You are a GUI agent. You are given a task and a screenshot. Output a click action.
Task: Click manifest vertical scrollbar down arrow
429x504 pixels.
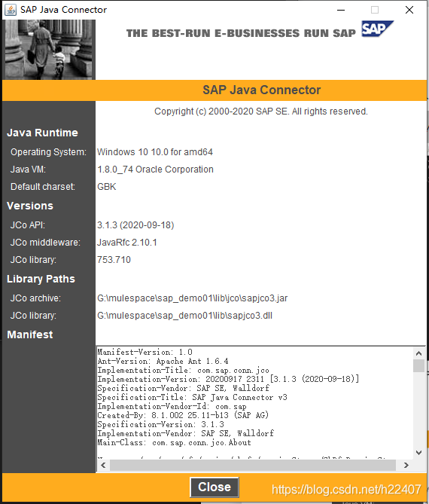pyautogui.click(x=418, y=453)
